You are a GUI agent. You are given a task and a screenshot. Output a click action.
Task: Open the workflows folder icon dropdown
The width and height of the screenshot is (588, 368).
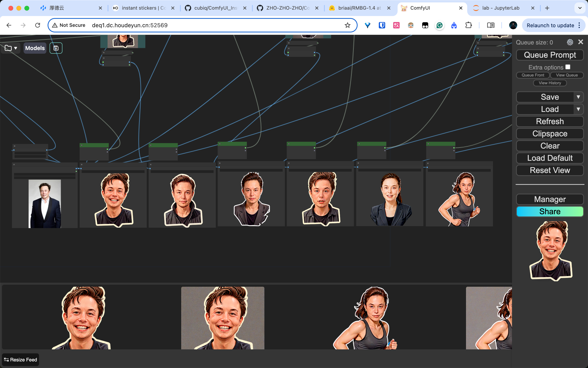coord(11,48)
